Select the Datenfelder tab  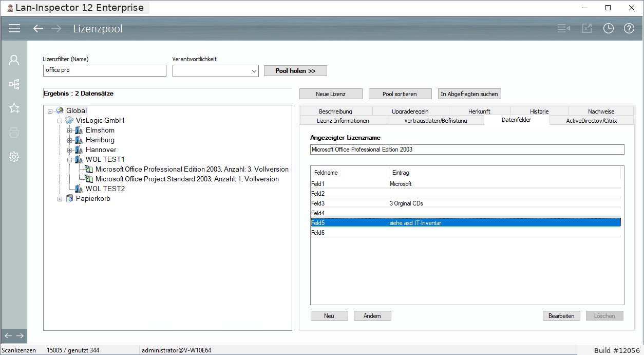coord(517,120)
